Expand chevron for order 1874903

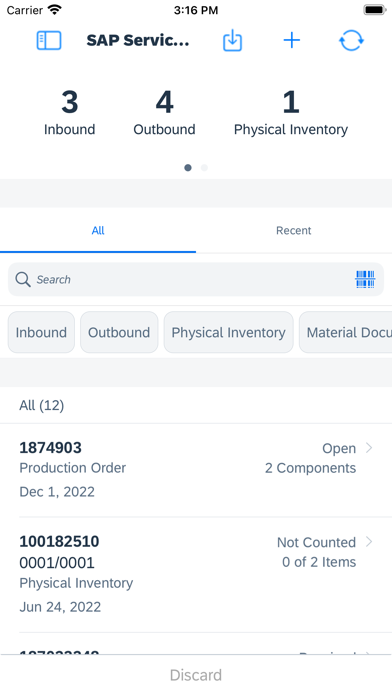369,448
